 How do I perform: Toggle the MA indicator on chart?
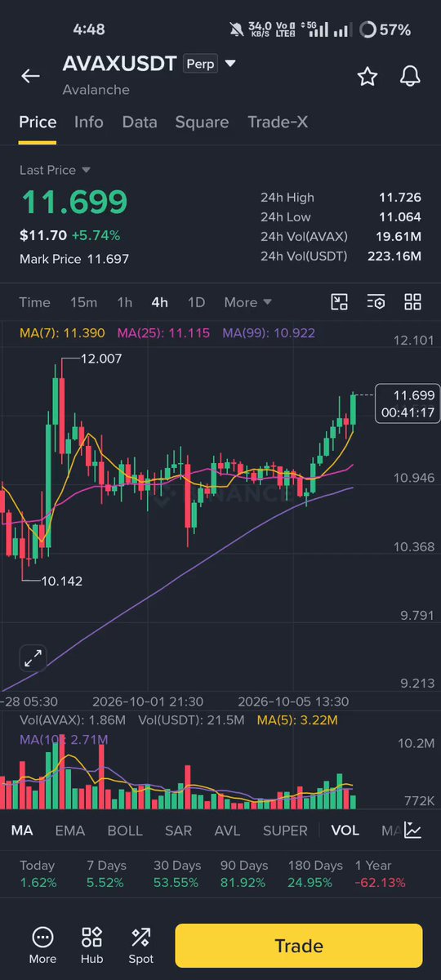[x=22, y=831]
